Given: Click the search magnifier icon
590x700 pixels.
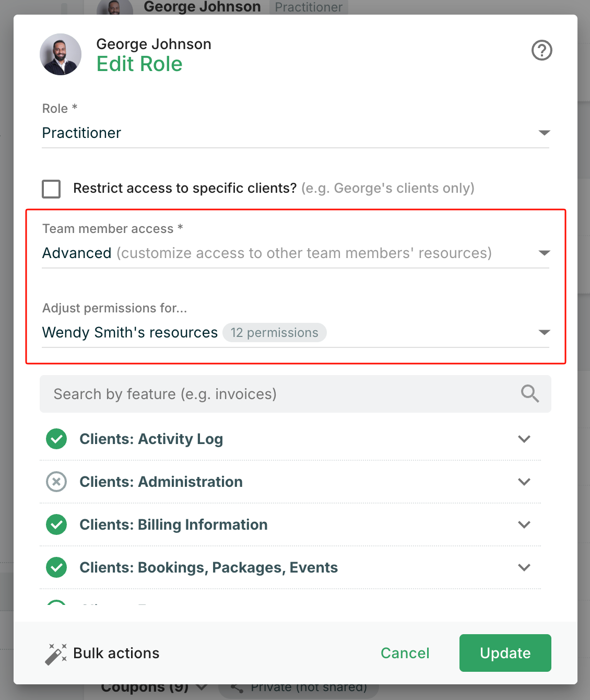Looking at the screenshot, I should (x=529, y=393).
